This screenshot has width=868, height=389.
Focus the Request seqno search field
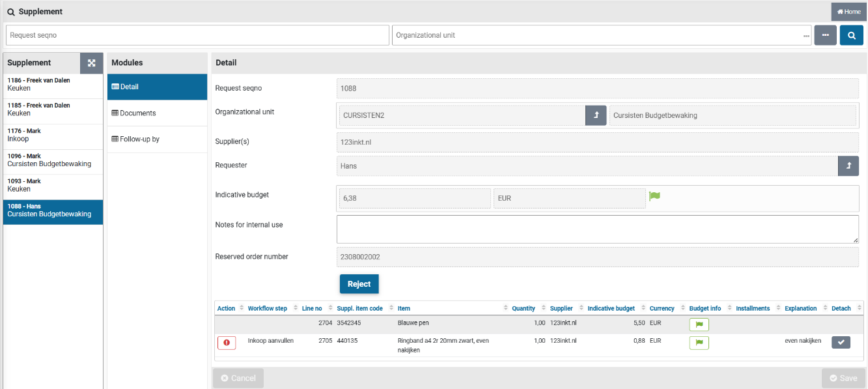click(x=197, y=35)
